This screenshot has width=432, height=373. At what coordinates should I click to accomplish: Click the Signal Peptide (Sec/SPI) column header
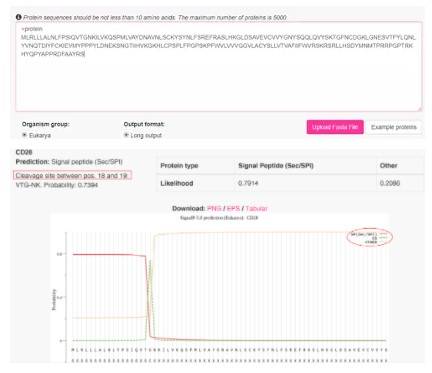(x=276, y=166)
